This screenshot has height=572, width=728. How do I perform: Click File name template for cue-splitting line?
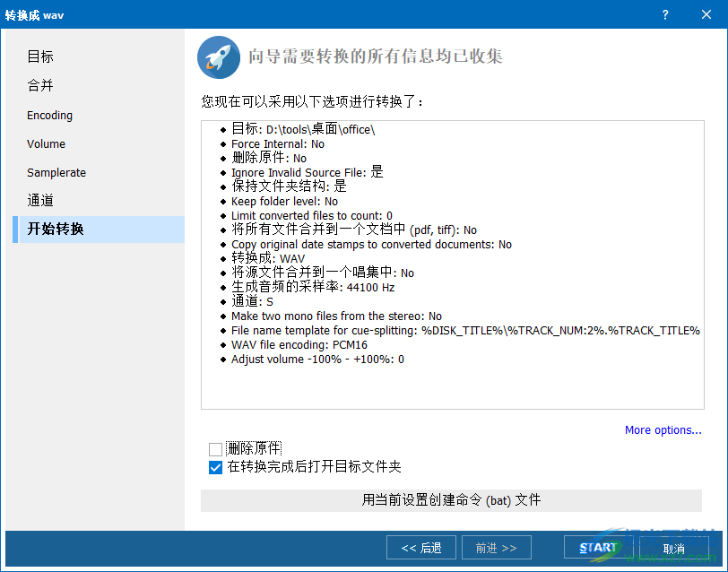tap(465, 331)
